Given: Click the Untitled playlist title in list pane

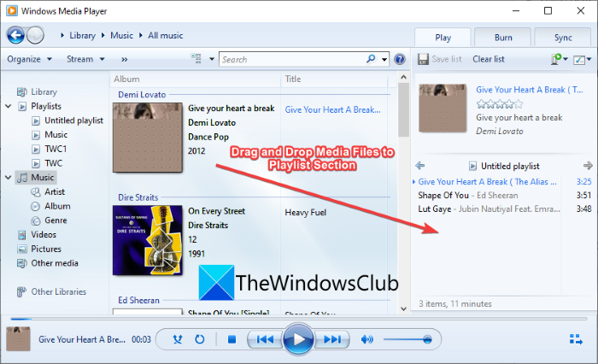Looking at the screenshot, I should [x=510, y=166].
